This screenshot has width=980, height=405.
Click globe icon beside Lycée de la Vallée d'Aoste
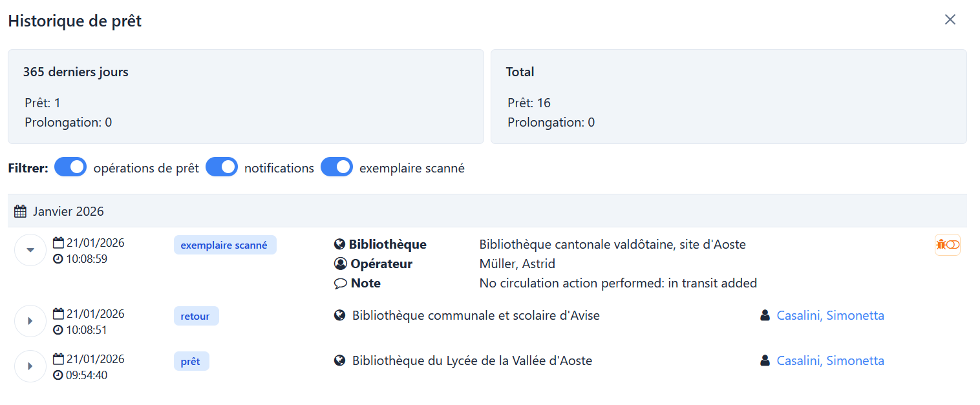(x=340, y=361)
